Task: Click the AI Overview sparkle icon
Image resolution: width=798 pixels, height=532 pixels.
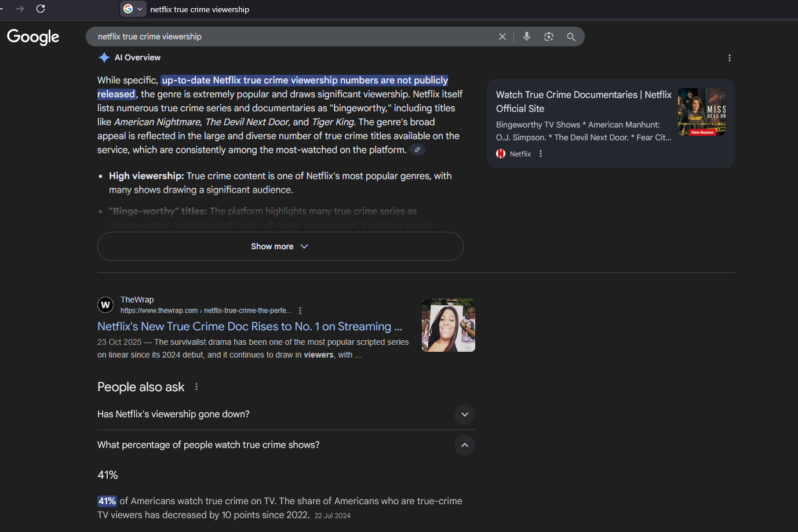Action: [104, 57]
